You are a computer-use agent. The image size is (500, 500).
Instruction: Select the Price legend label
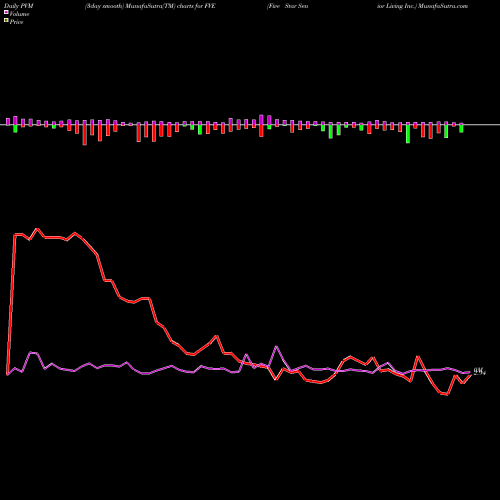tap(16, 22)
